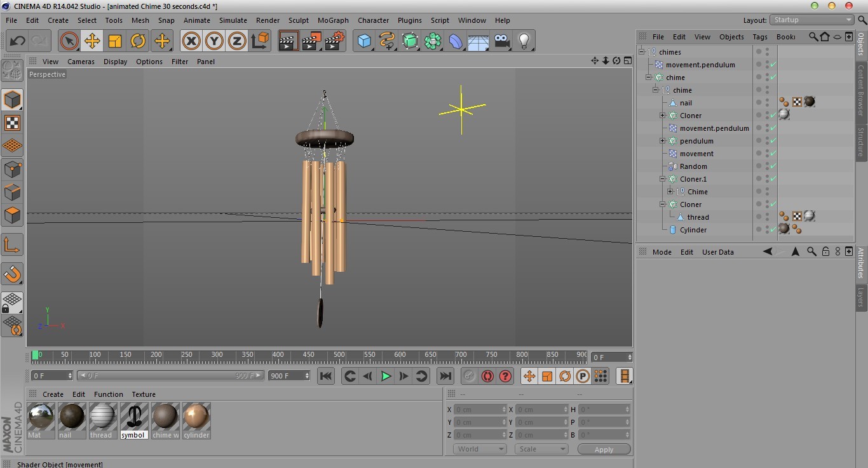Add a camera object
This screenshot has width=868, height=468.
click(502, 41)
